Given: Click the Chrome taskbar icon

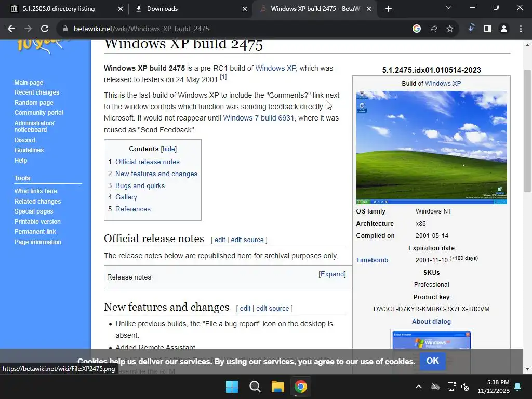Looking at the screenshot, I should pyautogui.click(x=301, y=387).
